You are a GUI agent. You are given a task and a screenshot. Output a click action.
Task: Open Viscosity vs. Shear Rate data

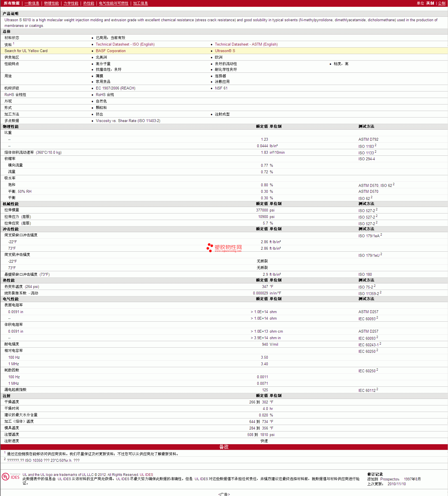(128, 121)
